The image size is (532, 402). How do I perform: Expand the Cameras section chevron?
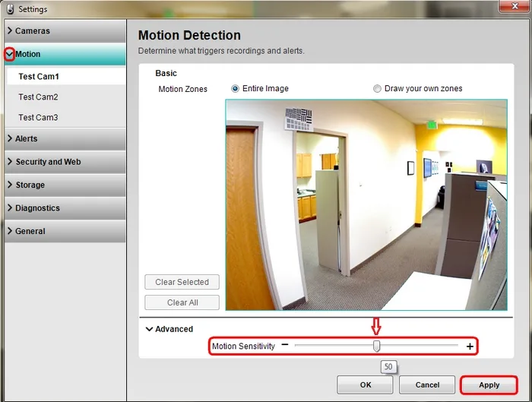tap(10, 30)
